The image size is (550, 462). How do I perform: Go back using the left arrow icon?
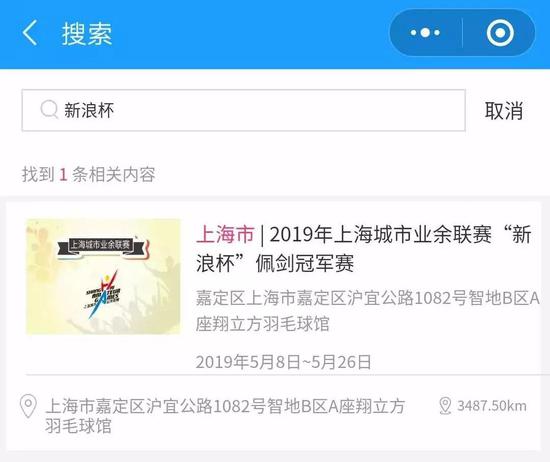pos(30,33)
